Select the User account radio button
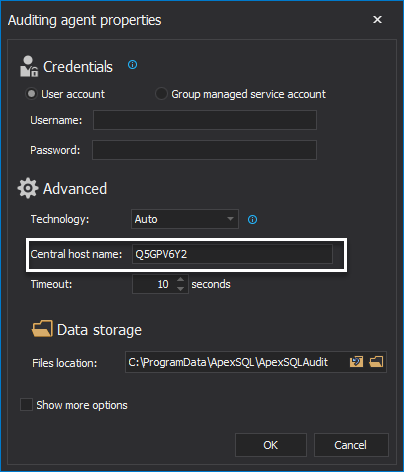The height and width of the screenshot is (472, 404). [31, 94]
